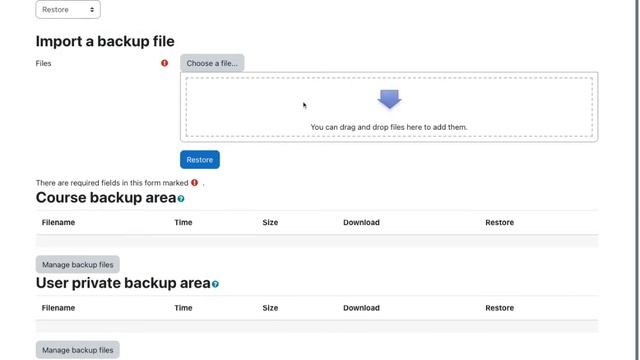
Task: Click Restore header in Course backup table
Action: tap(500, 222)
